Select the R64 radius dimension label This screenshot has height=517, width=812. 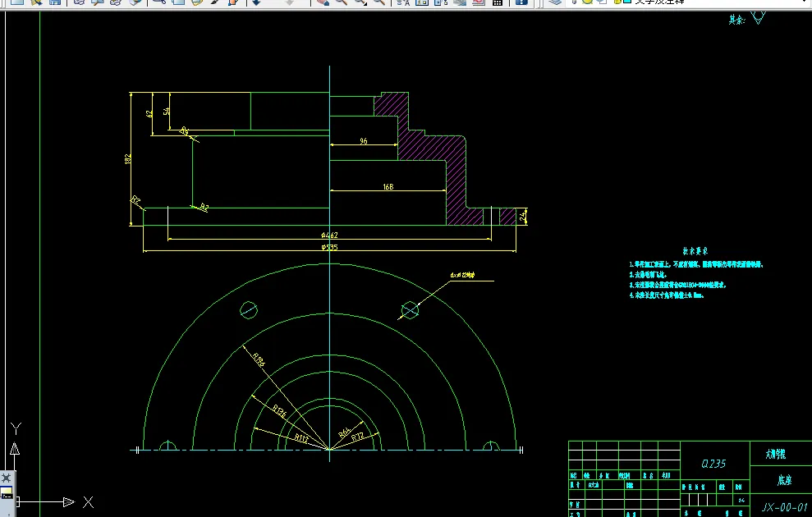point(344,432)
